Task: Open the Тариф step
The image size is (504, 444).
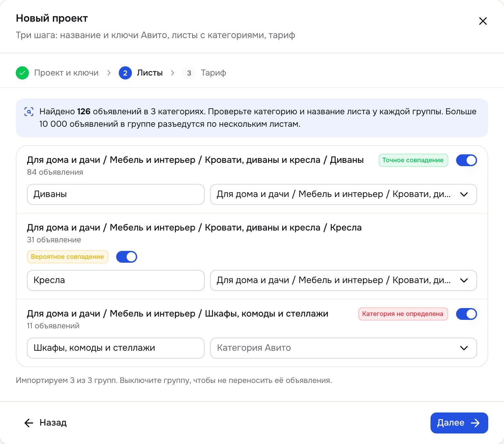Action: click(204, 73)
